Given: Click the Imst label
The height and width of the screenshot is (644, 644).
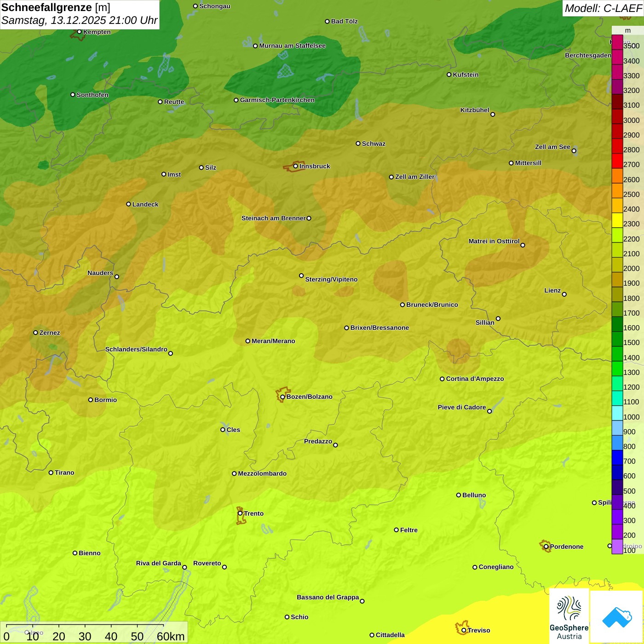Looking at the screenshot, I should coord(174,174).
